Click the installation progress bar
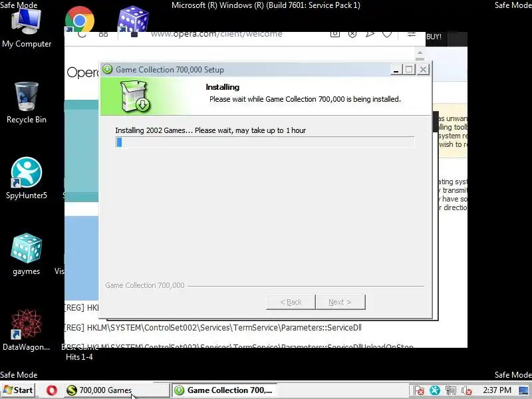 coord(265,142)
